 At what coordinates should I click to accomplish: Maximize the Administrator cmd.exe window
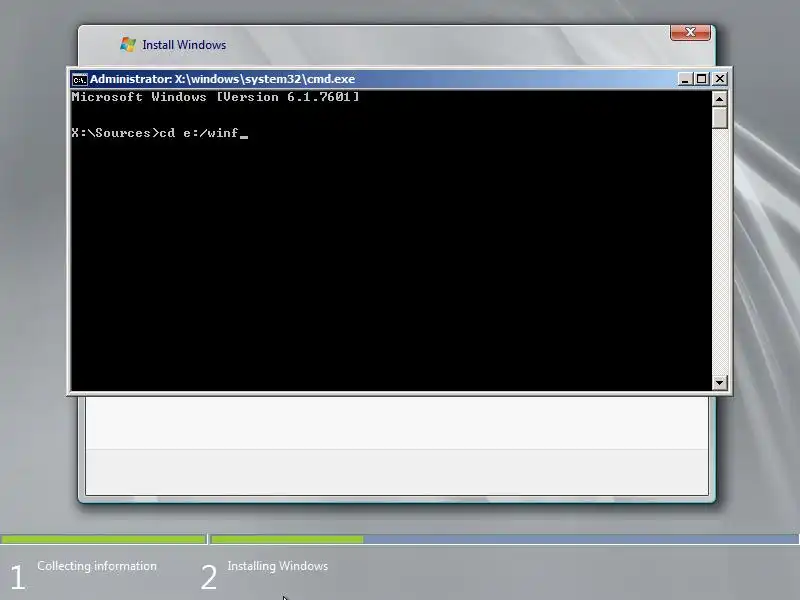702,79
